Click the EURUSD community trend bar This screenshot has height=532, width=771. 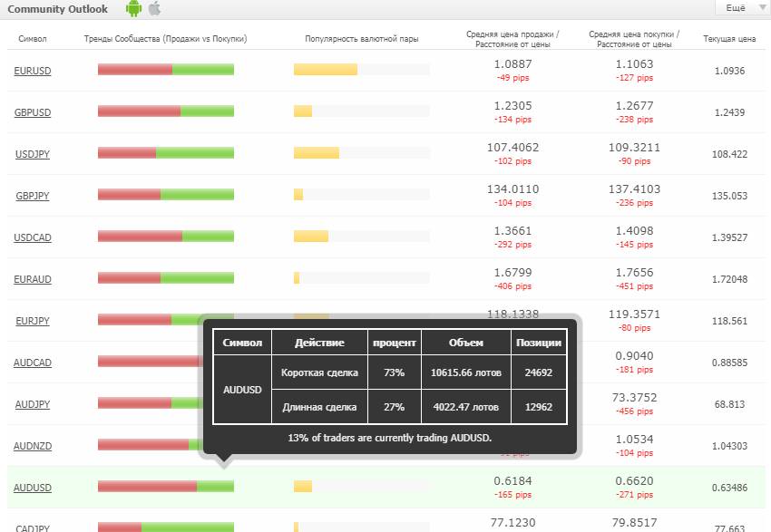(166, 70)
